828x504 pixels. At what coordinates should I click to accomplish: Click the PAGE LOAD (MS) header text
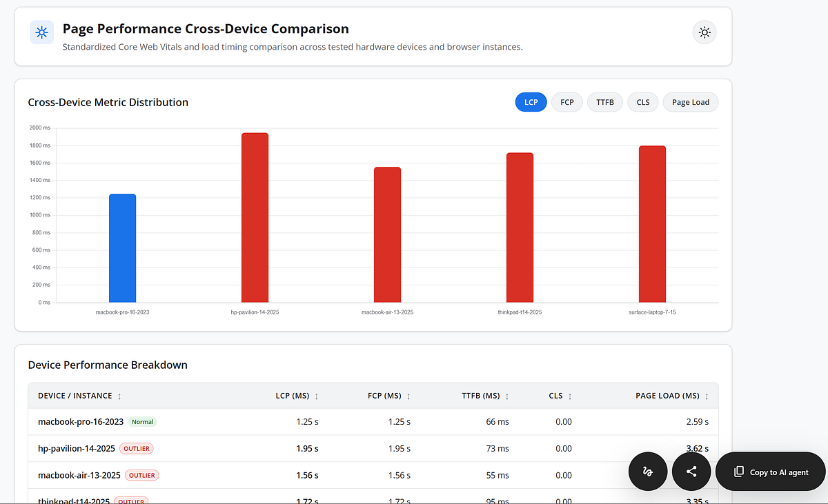[x=667, y=396]
